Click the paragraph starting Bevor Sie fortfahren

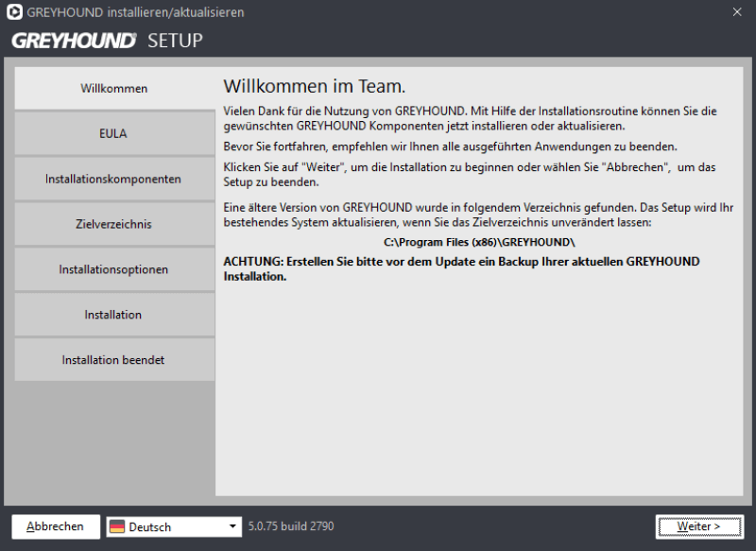(451, 146)
